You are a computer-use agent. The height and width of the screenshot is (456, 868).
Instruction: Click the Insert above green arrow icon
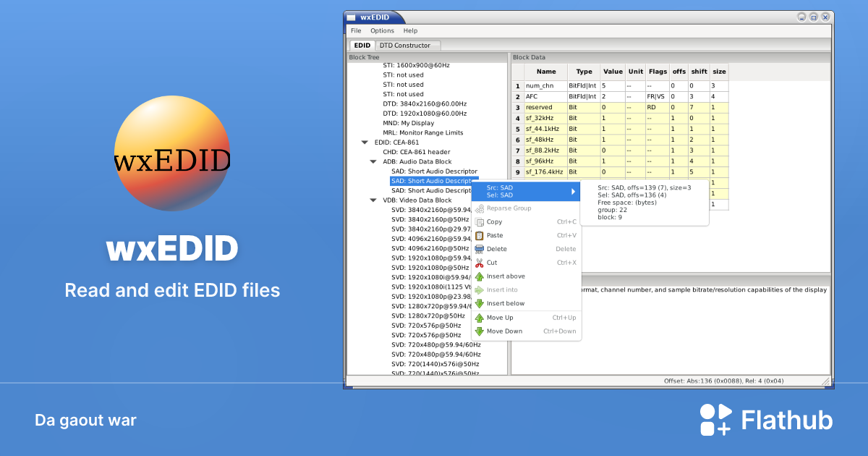click(x=480, y=276)
